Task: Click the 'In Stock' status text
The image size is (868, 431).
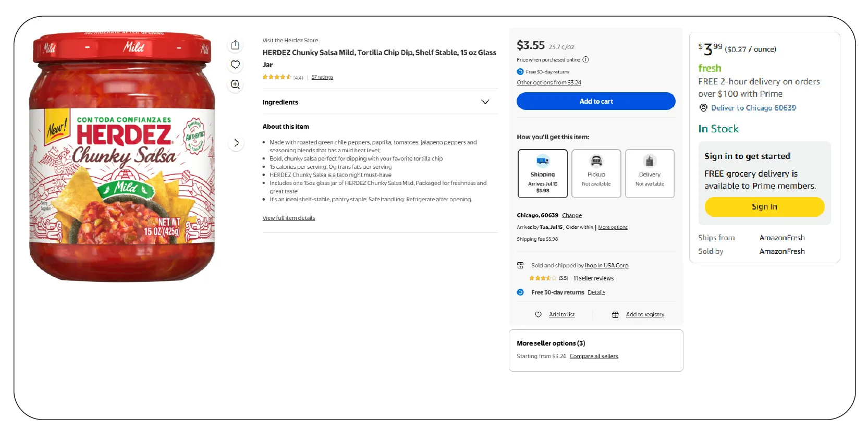Action: [718, 129]
